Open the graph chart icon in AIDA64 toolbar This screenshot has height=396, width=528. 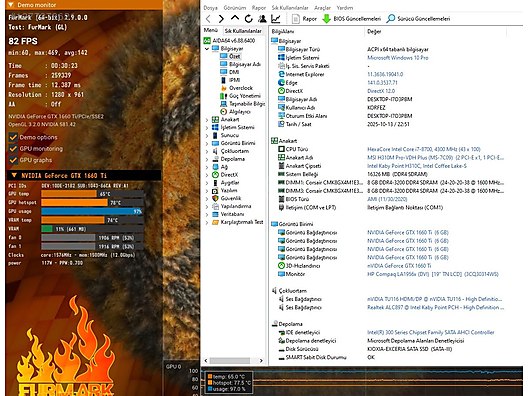pos(275,19)
